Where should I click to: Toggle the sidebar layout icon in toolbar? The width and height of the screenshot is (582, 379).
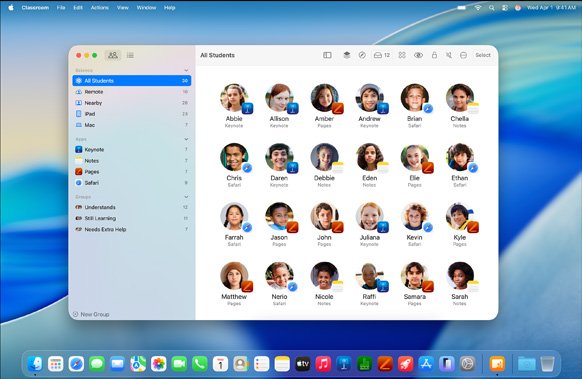[x=327, y=55]
